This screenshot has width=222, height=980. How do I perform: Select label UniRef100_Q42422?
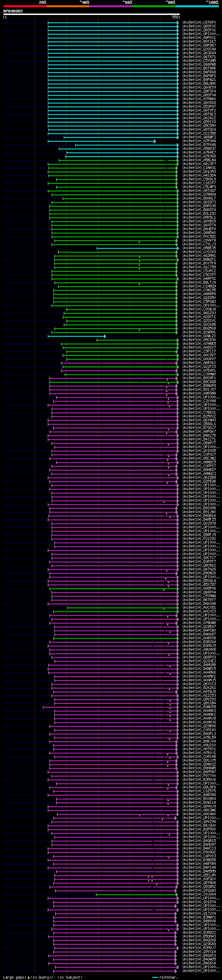click(x=199, y=118)
